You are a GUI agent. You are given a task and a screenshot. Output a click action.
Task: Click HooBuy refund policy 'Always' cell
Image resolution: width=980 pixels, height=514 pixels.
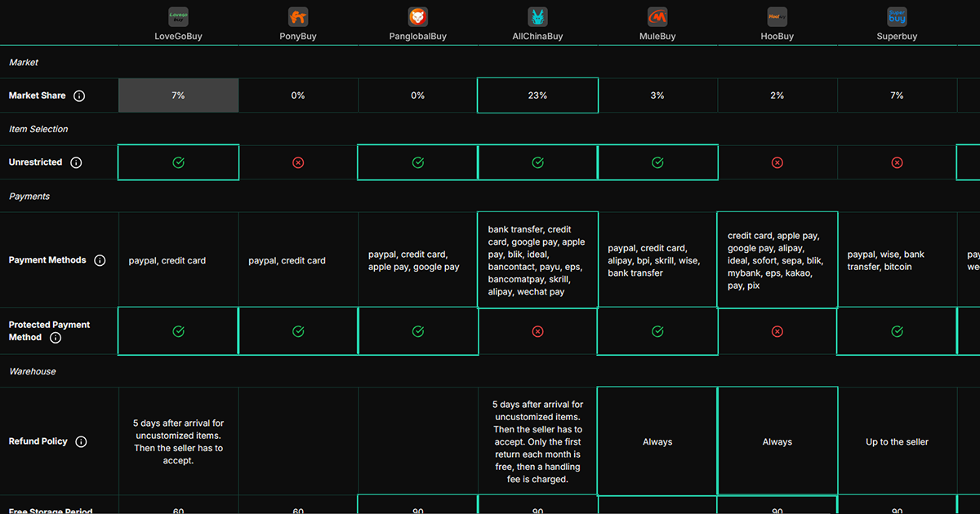tap(777, 441)
